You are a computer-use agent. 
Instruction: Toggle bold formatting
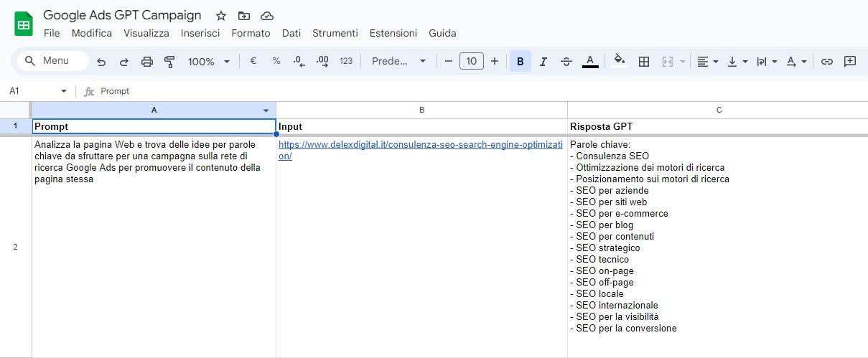520,62
